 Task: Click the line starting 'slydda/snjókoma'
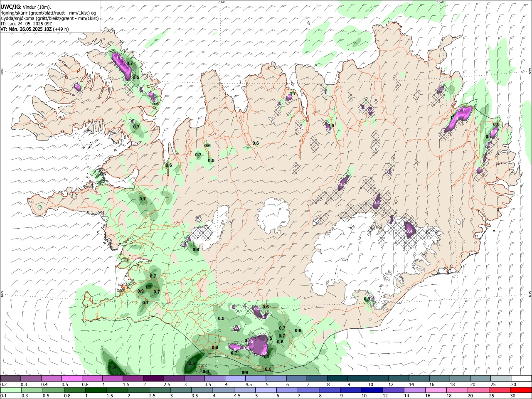coord(49,18)
